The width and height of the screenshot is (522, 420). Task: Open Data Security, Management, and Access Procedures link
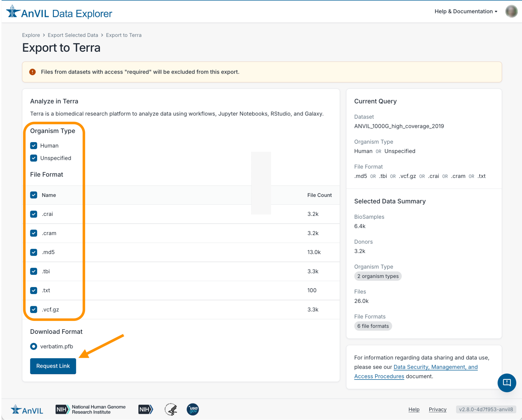416,371
